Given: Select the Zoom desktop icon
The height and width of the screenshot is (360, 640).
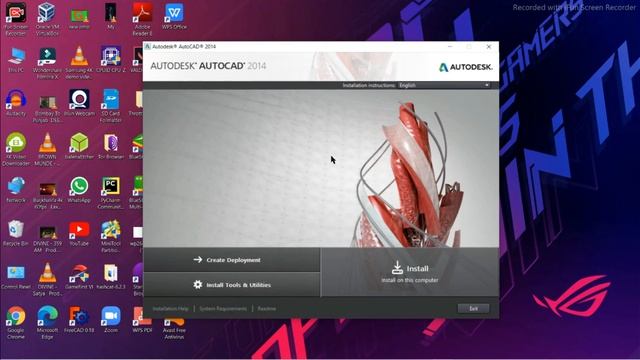Looking at the screenshot, I should (x=111, y=320).
